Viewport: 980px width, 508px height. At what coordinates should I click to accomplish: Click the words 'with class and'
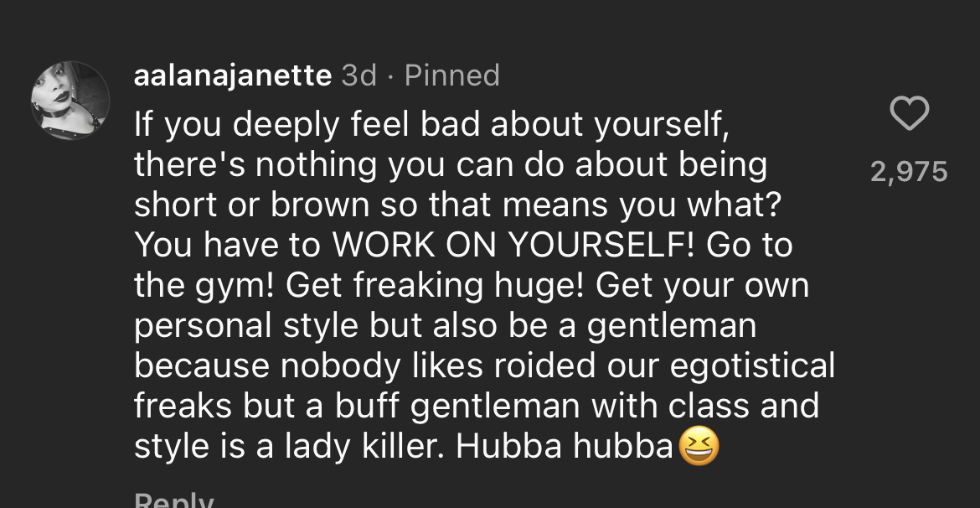tap(705, 406)
